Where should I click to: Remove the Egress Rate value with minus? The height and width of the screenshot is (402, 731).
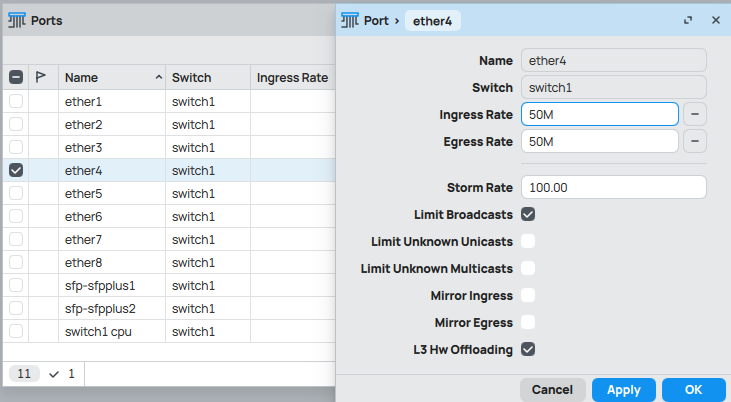[695, 141]
